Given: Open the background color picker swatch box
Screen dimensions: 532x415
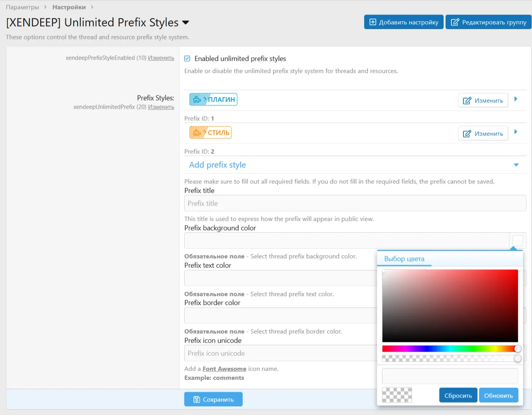Looking at the screenshot, I should pos(518,240).
